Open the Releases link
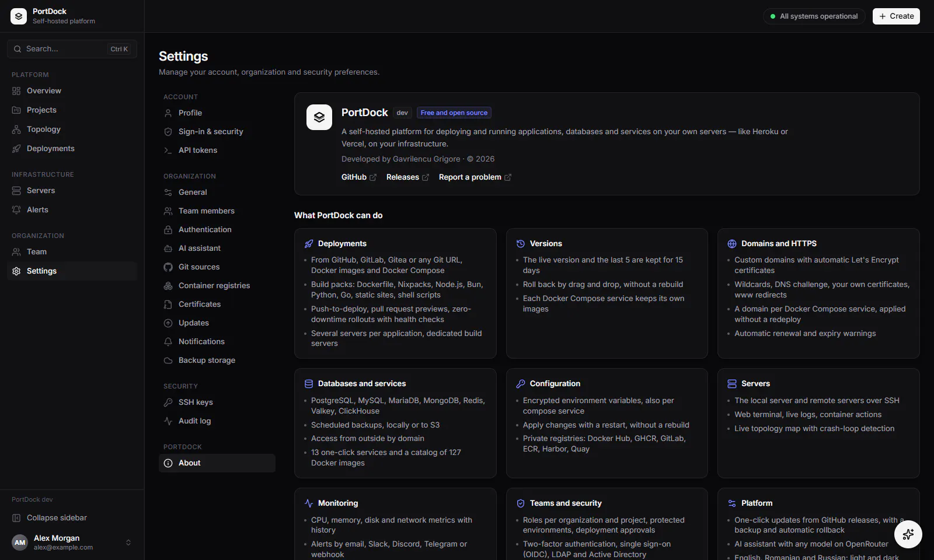 pos(407,177)
